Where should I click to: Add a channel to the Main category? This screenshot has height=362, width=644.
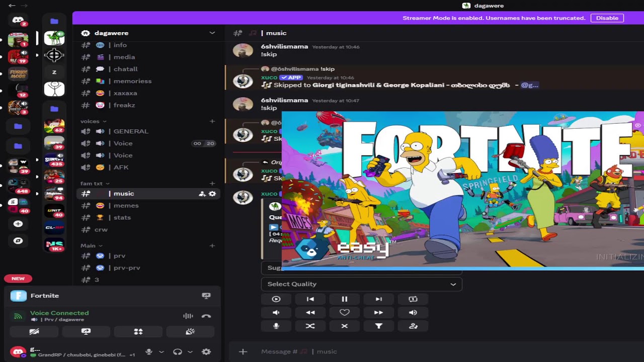(x=212, y=246)
